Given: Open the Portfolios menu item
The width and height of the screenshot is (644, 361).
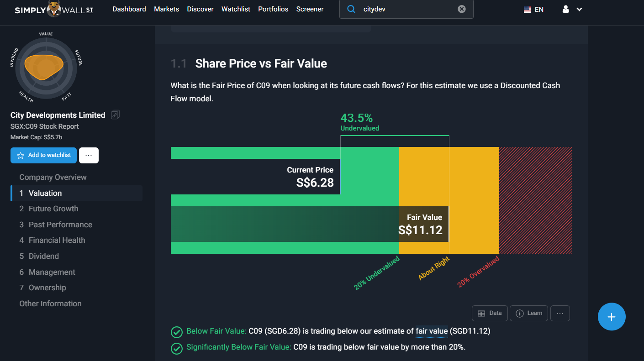Looking at the screenshot, I should pos(273,9).
